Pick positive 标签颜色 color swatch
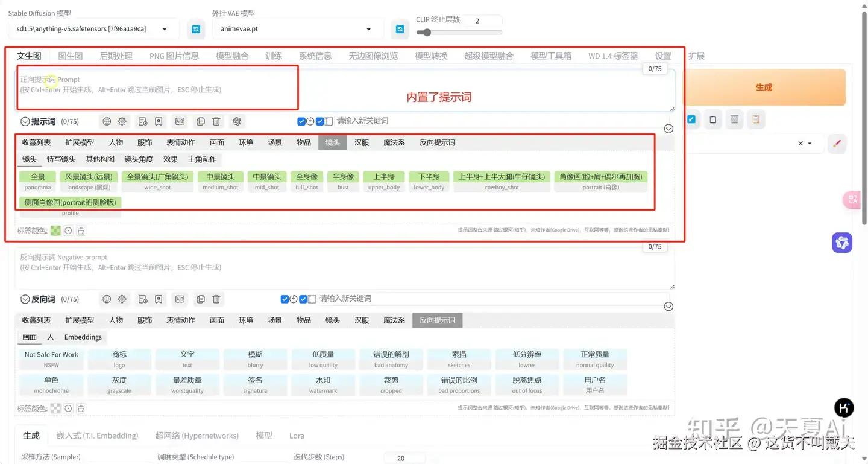The height and width of the screenshot is (464, 868). [x=55, y=230]
